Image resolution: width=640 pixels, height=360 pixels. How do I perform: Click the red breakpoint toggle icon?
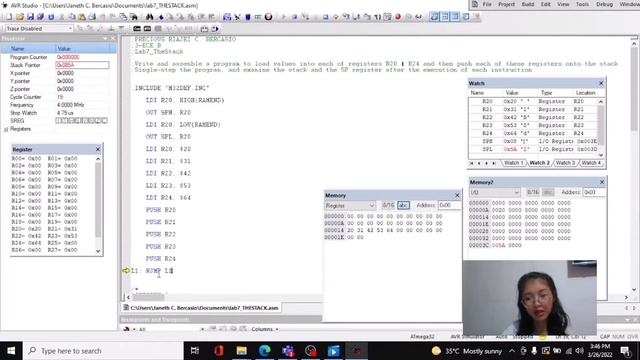click(x=398, y=17)
